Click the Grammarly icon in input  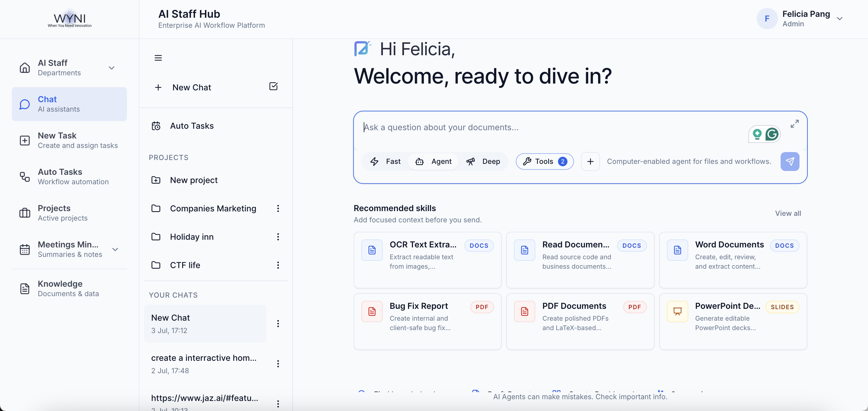772,134
